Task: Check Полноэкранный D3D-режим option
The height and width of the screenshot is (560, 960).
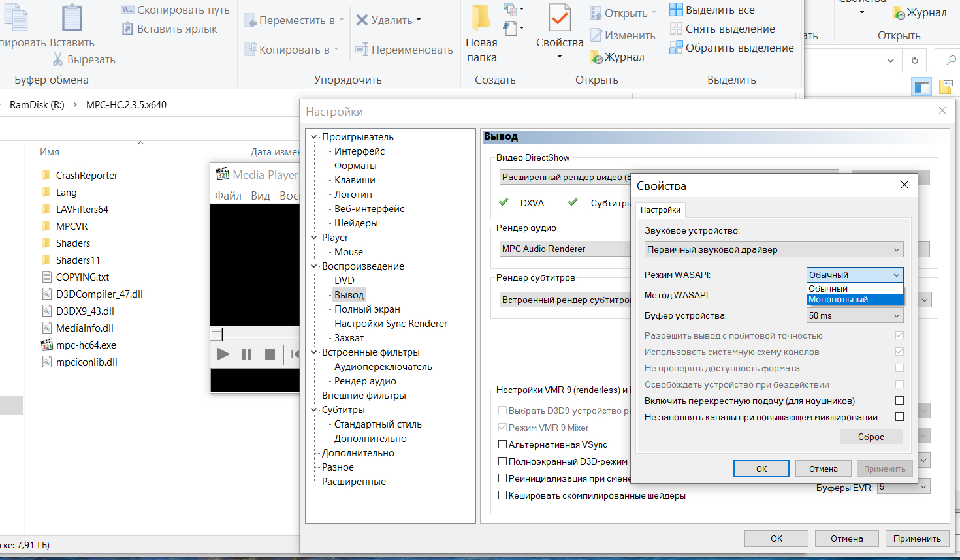Action: [503, 461]
